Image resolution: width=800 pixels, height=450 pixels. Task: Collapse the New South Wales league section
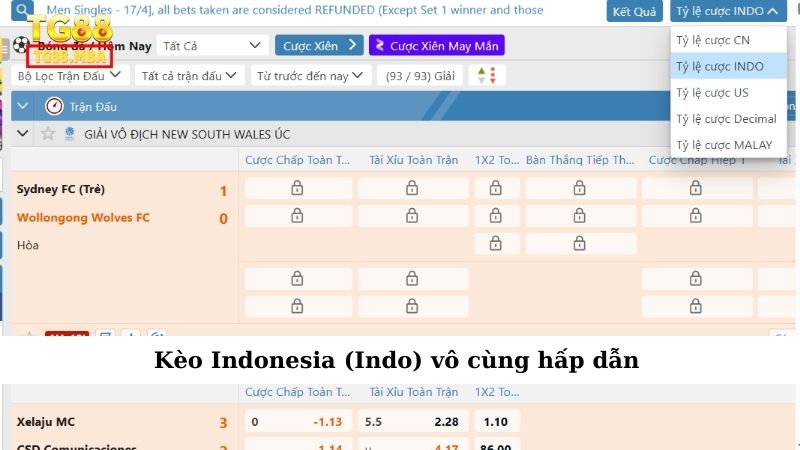(x=22, y=134)
